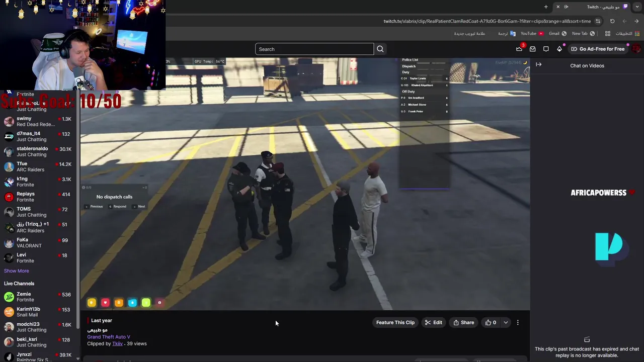This screenshot has width=644, height=362.
Task: Open the Twitch inbox notifications icon
Action: pos(533,49)
